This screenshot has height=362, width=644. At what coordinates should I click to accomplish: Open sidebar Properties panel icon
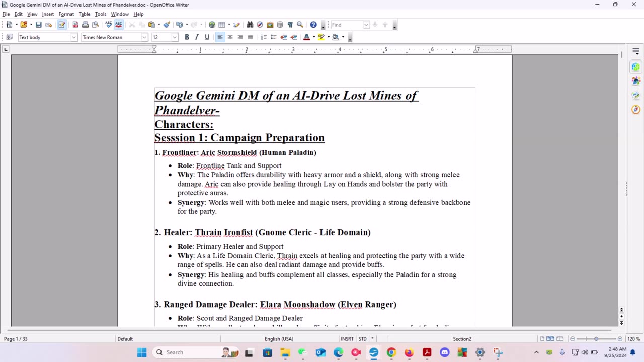(636, 67)
